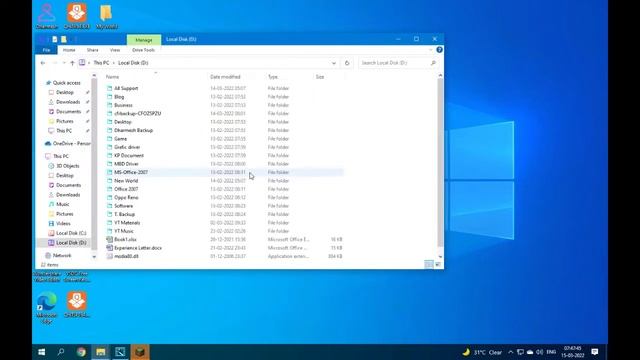Select the MS-Office-2007 folder
This screenshot has height=360, width=640.
131,172
